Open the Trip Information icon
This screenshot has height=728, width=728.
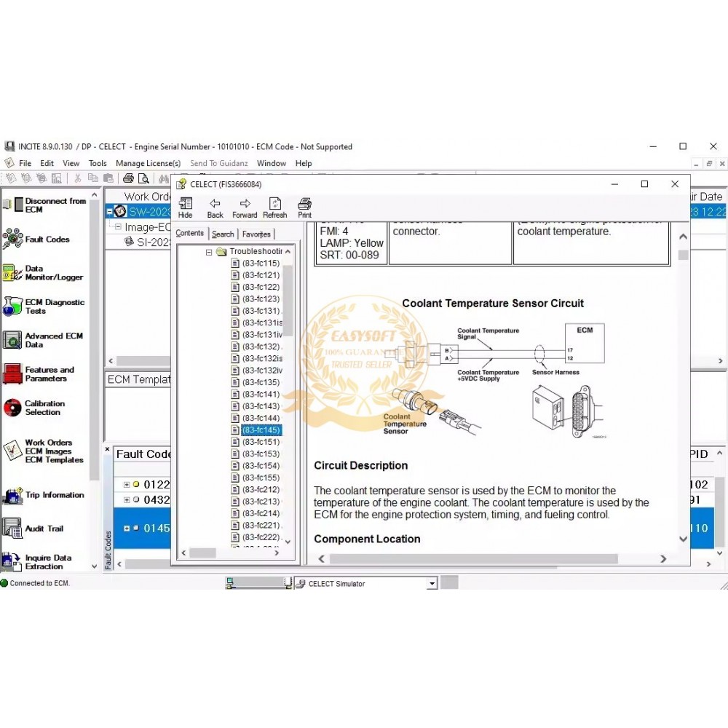point(12,495)
